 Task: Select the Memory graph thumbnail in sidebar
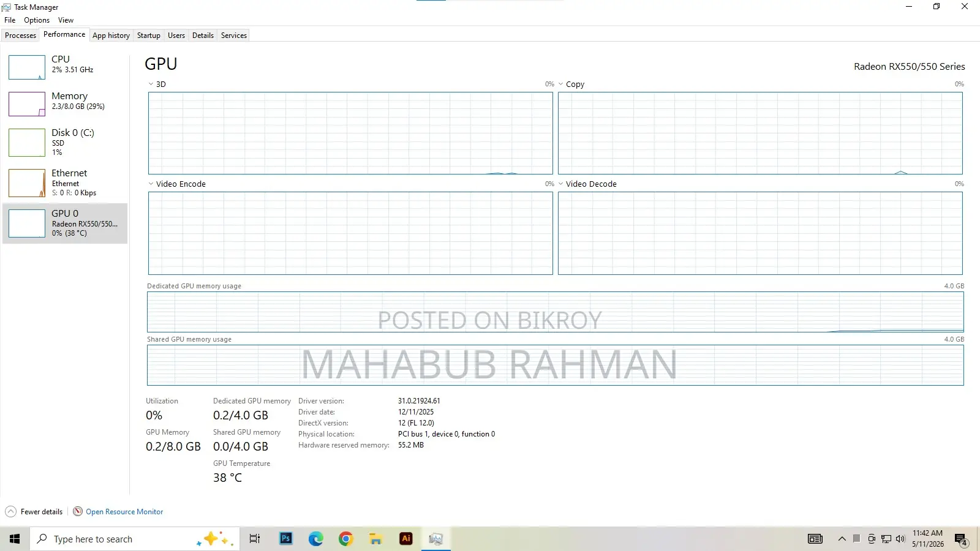coord(27,104)
